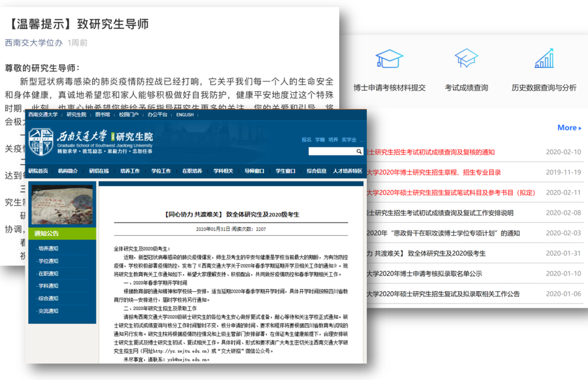Open the 博士申请考核拟录取名单公示 notice
588x380 pixels.
click(x=425, y=274)
